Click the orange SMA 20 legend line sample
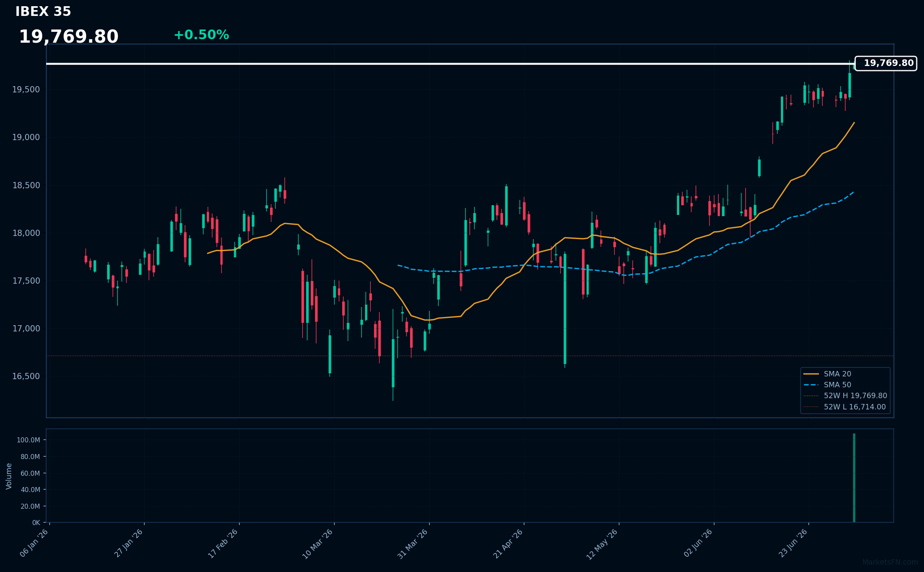 click(811, 374)
